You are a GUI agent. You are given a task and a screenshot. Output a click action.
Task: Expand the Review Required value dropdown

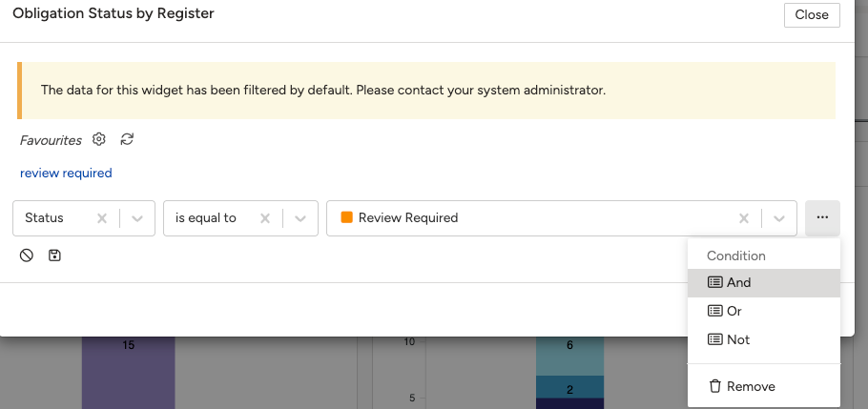pos(779,218)
